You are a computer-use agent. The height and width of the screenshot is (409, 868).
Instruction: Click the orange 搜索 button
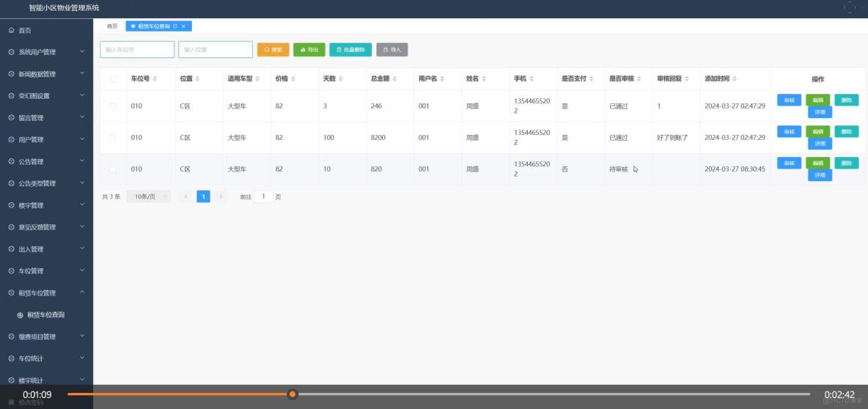[273, 50]
